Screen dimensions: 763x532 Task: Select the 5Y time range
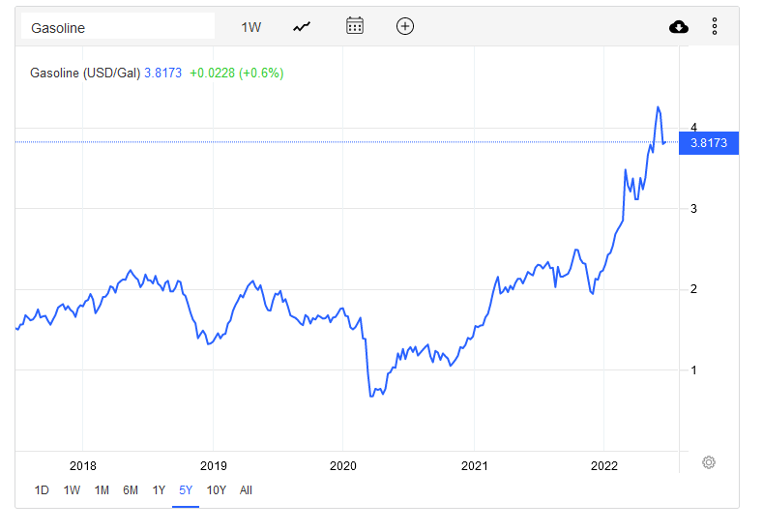tap(186, 490)
